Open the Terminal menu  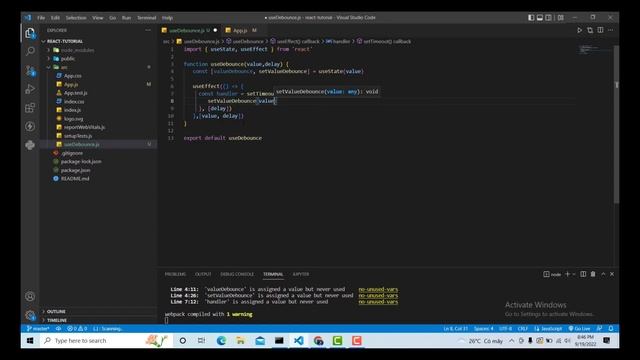(147, 18)
